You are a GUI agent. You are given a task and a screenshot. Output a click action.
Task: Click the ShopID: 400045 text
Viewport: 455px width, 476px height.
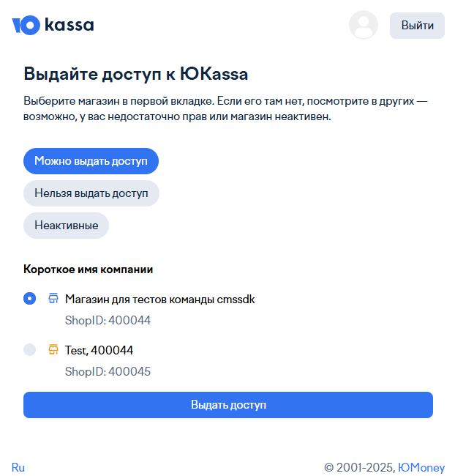pos(108,371)
